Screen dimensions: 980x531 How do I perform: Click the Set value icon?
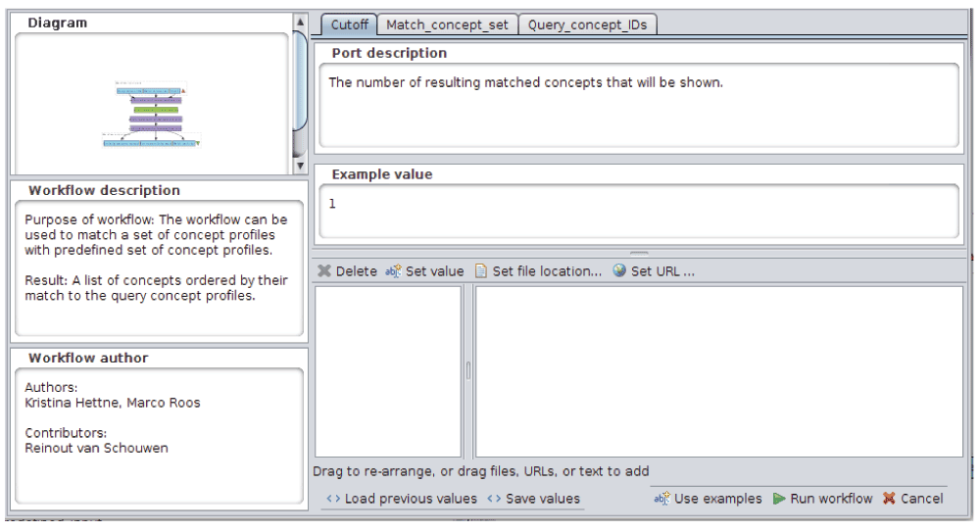(x=393, y=271)
